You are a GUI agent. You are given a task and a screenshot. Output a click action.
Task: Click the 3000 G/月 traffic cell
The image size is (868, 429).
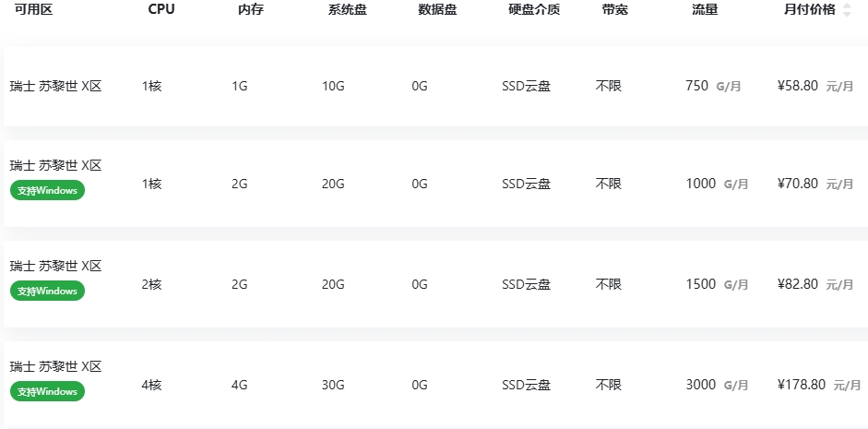coord(717,385)
